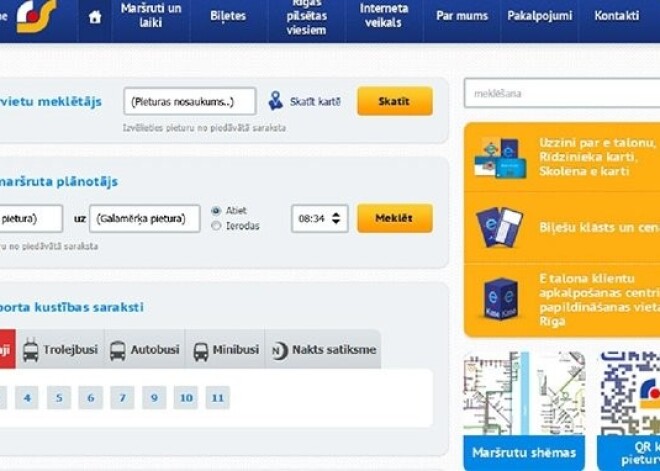
Task: Open Par mums menu
Action: coord(462,16)
